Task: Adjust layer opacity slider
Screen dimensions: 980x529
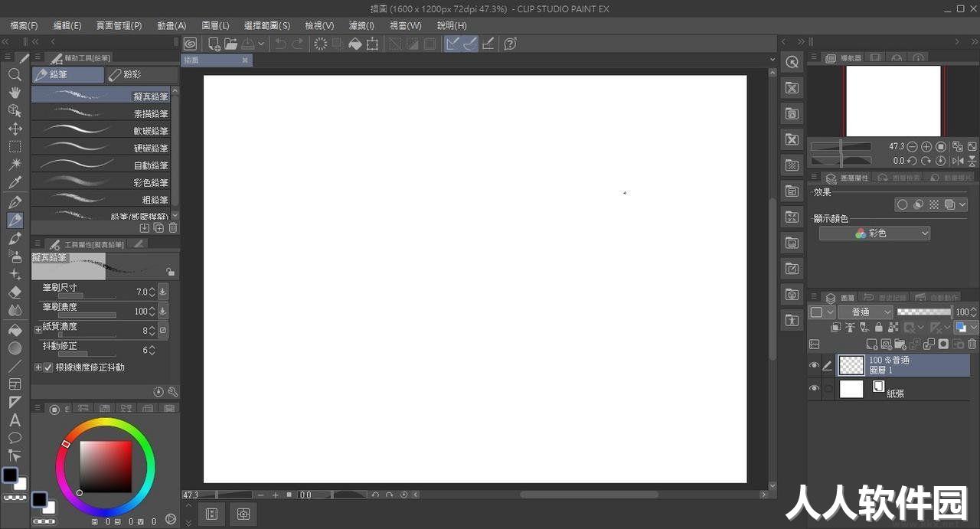Action: click(x=924, y=312)
